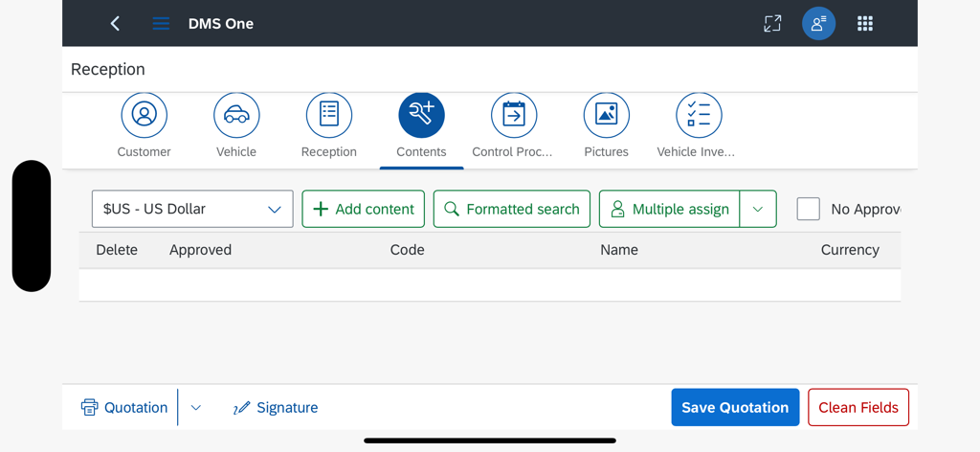Switch to the Reception tab
The height and width of the screenshot is (452, 980).
(x=328, y=126)
